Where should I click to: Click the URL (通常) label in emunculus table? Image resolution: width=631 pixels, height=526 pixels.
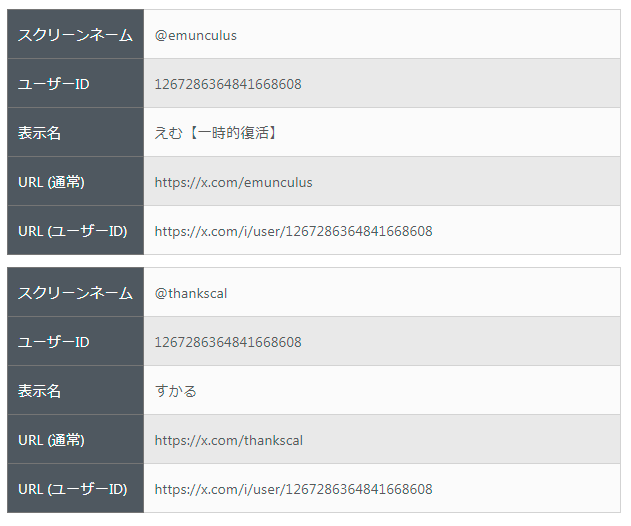(x=51, y=182)
